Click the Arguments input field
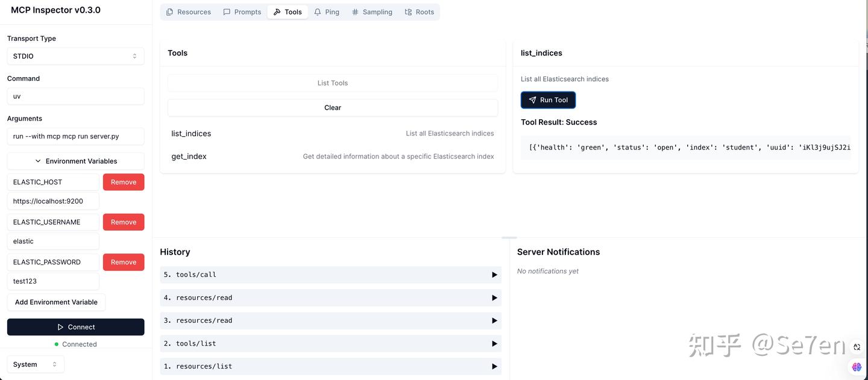Screen dimensions: 868x380 [x=75, y=136]
